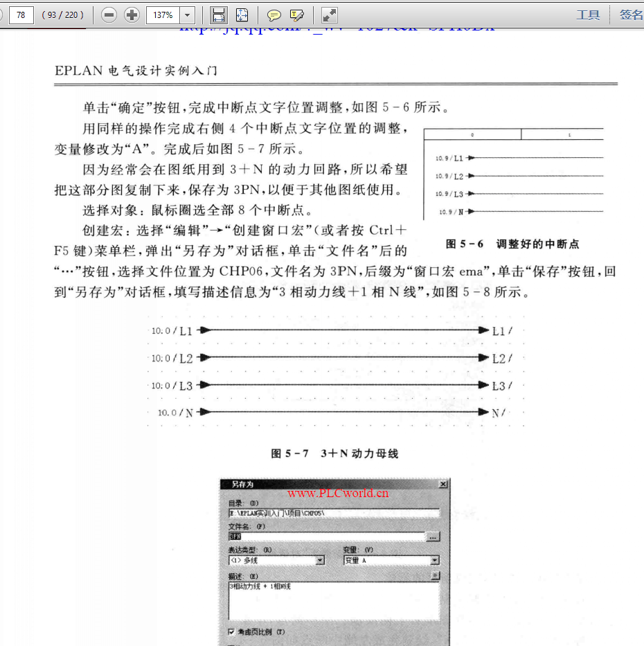Open the zoom percentage dropdown arrow

187,15
